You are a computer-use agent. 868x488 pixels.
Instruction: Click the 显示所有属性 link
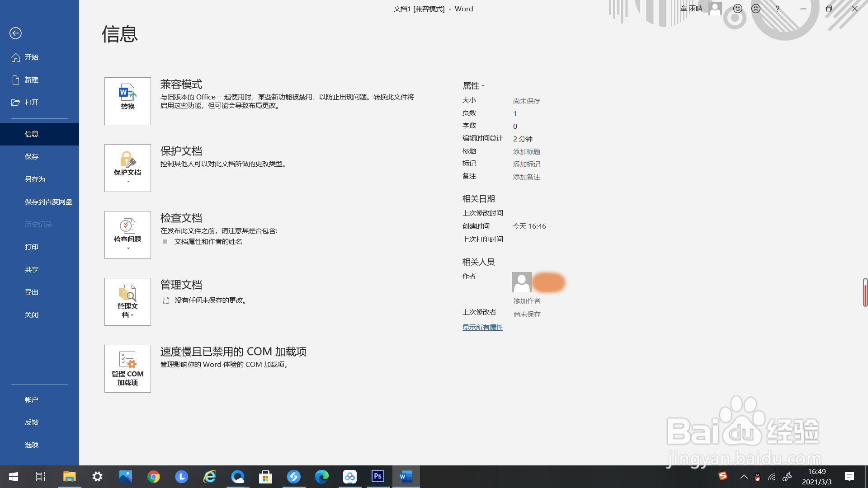pos(482,327)
